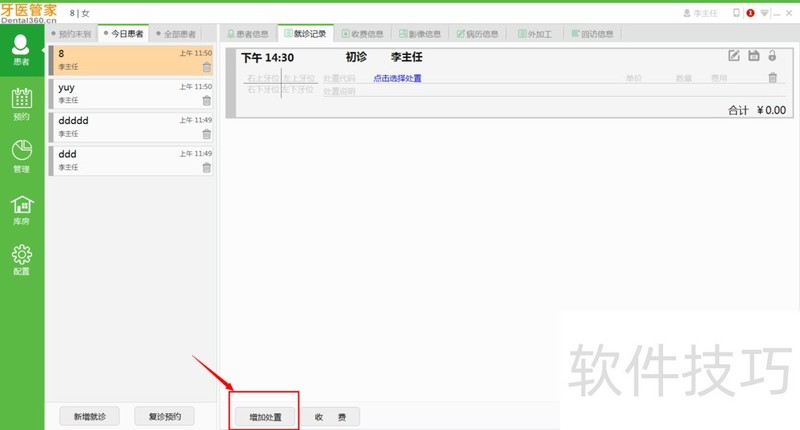Select patient 8 in the list

pos(131,60)
